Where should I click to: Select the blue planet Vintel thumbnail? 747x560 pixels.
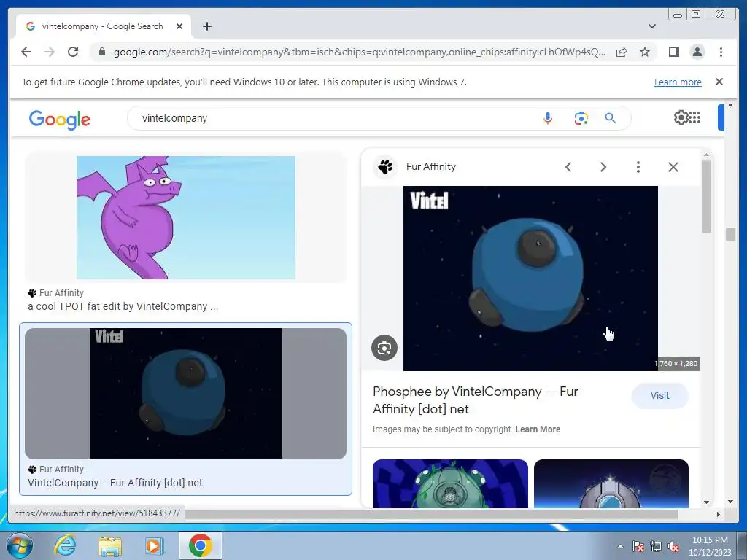coord(186,393)
